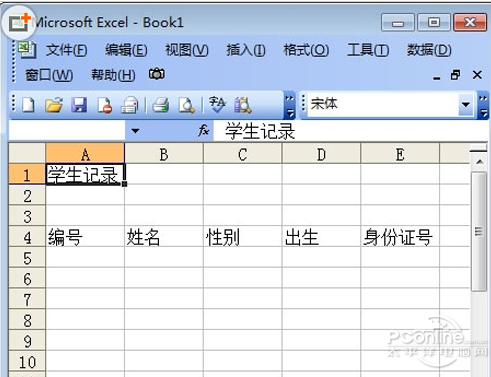Open the 数据(D) menu
Image resolution: width=491 pixels, height=377 pixels.
point(429,50)
